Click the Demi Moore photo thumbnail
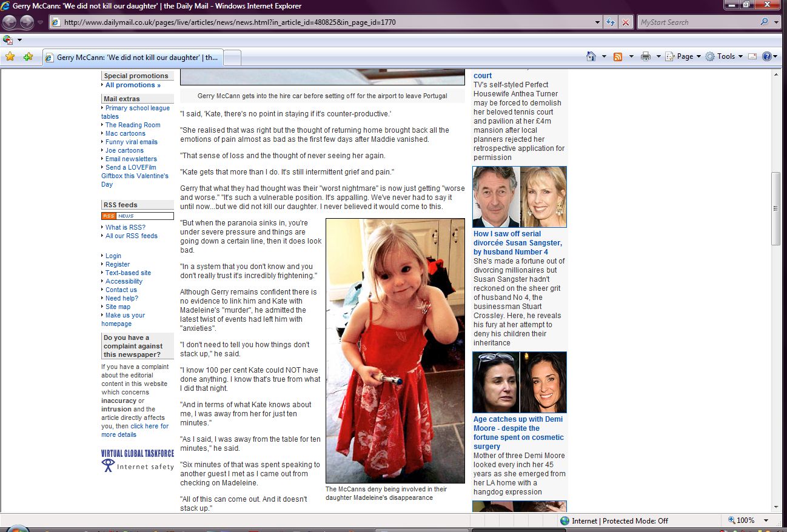This screenshot has height=532, width=787. [x=520, y=382]
